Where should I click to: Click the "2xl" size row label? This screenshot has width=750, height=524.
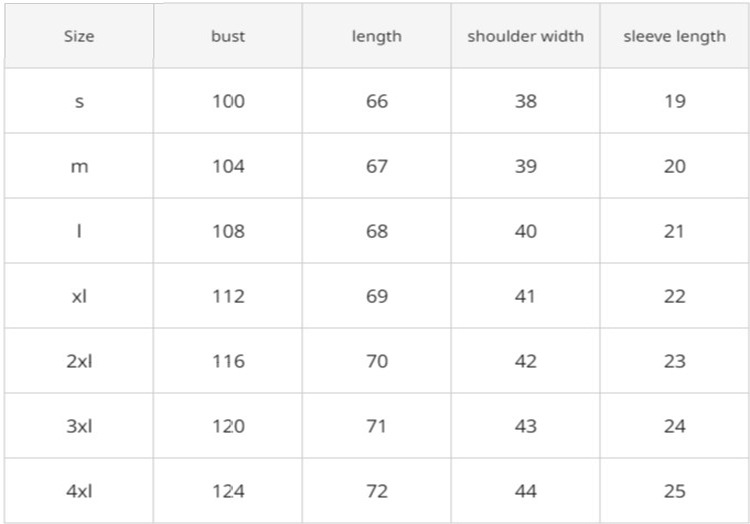79,361
